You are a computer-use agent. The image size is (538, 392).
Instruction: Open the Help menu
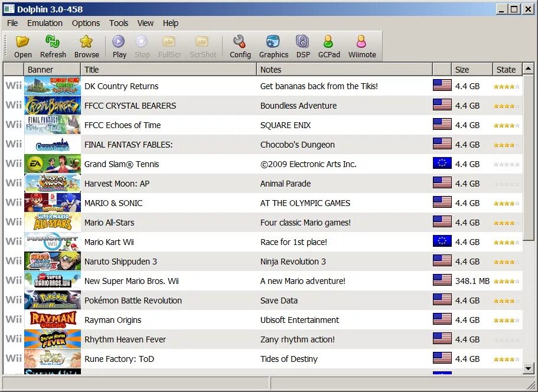171,23
